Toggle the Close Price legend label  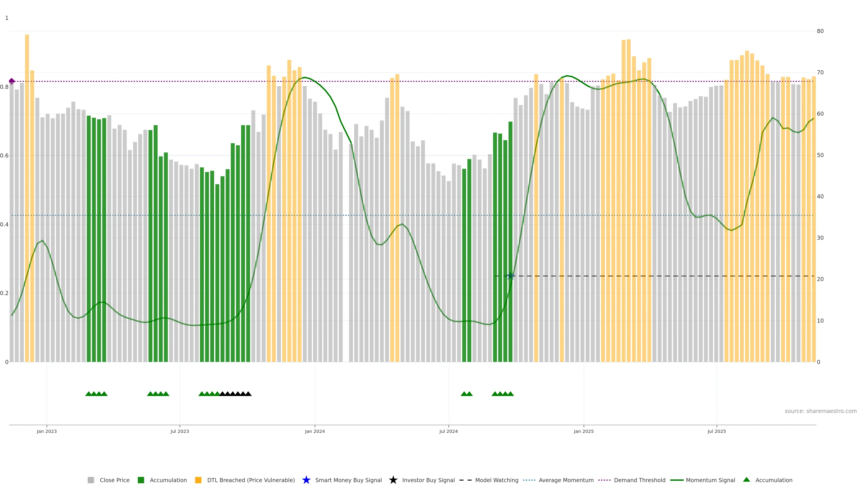(x=115, y=480)
